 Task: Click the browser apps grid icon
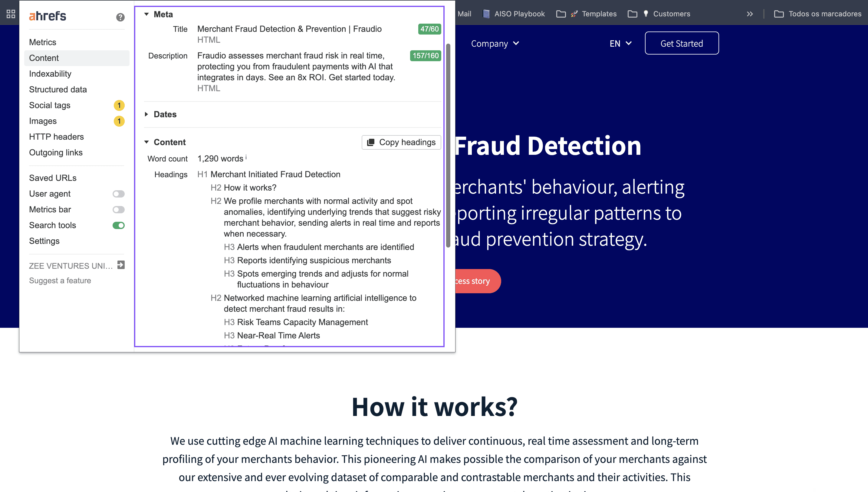(11, 14)
